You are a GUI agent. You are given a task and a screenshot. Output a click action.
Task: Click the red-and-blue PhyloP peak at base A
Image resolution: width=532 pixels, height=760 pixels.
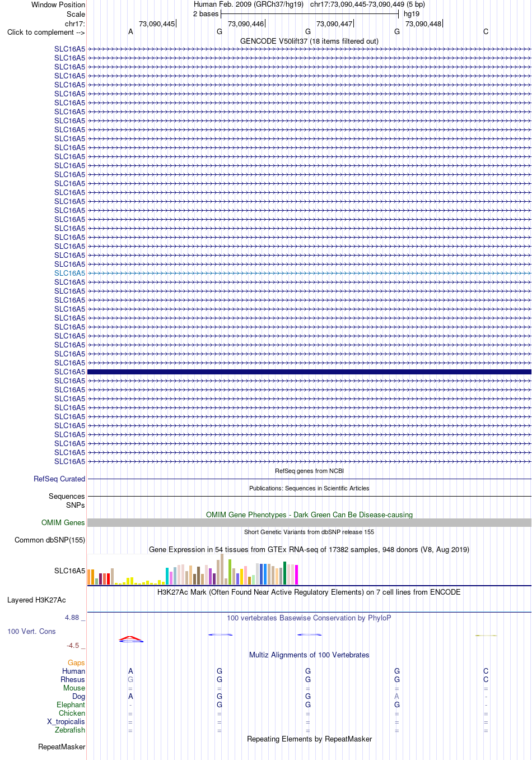pos(131,639)
